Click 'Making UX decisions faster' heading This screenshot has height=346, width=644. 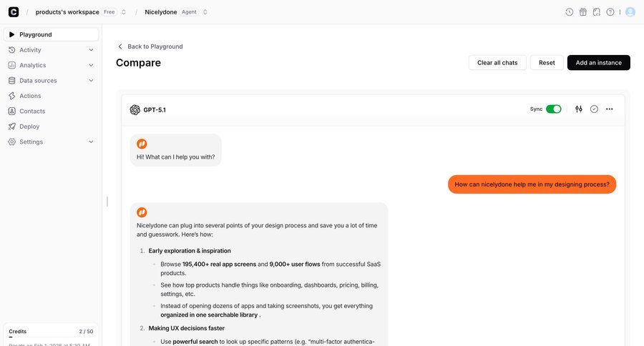tap(187, 328)
